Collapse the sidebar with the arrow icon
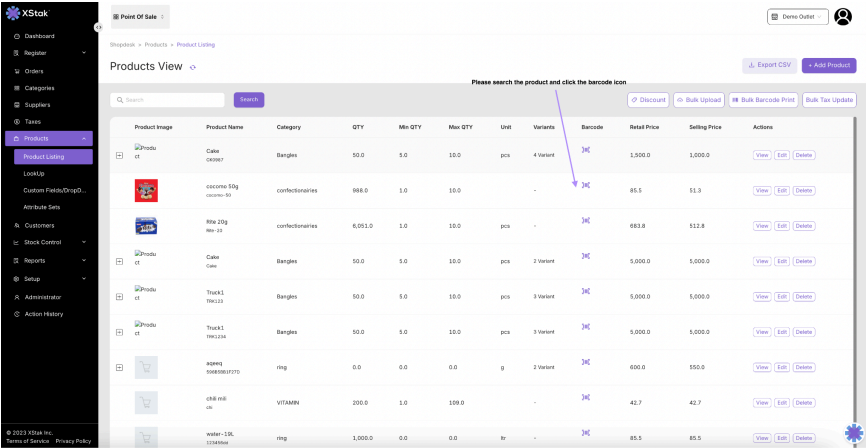 coord(98,27)
